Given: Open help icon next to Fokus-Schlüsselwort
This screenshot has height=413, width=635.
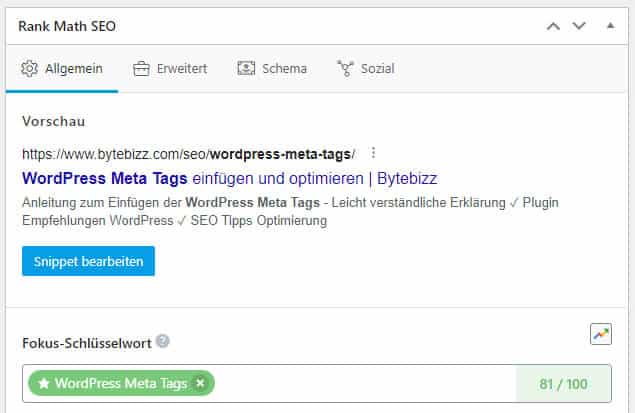Looking at the screenshot, I should click(x=163, y=341).
